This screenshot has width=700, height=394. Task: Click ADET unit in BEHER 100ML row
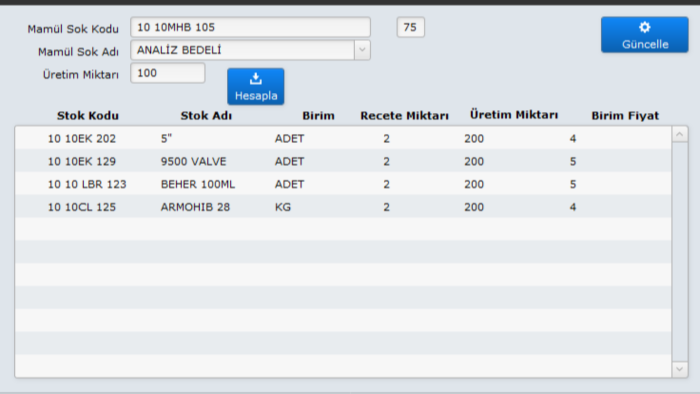pyautogui.click(x=289, y=184)
